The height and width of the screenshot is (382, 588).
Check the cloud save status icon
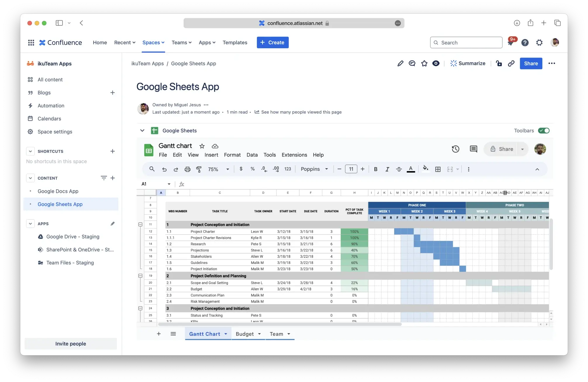point(215,146)
